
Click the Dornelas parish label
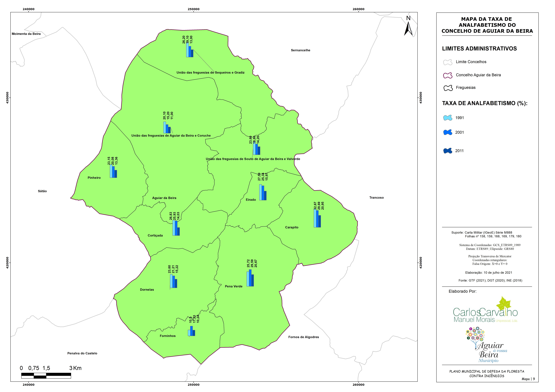click(147, 289)
